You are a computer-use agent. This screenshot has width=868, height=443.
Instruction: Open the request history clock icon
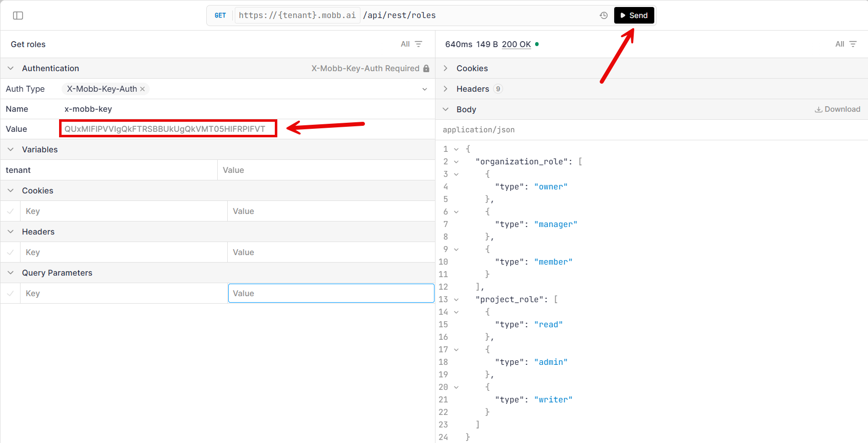pos(604,16)
